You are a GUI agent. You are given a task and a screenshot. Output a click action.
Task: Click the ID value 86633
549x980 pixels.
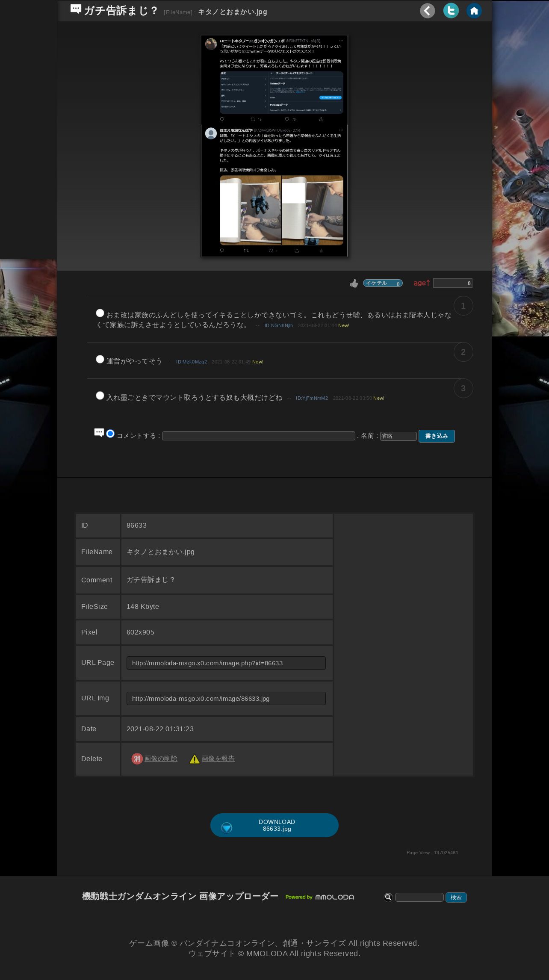[136, 525]
